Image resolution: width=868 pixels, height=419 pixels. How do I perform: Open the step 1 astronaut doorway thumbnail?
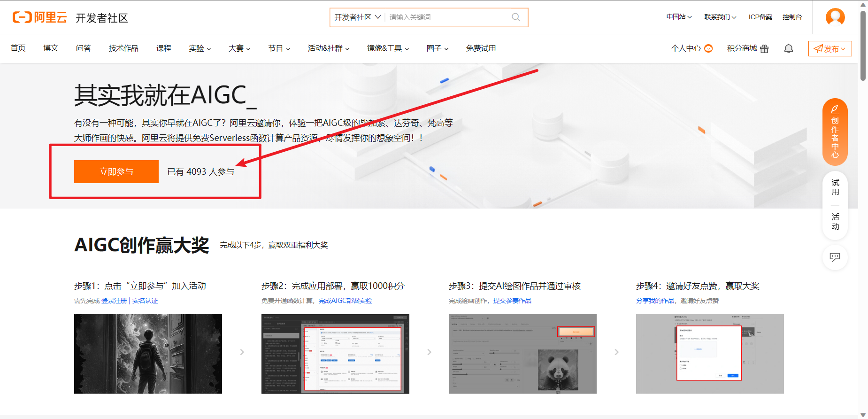[x=148, y=354]
